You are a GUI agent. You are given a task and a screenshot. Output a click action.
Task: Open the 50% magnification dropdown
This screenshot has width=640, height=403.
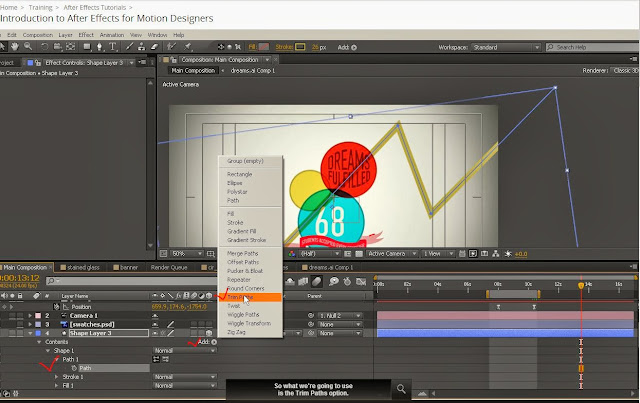pyautogui.click(x=187, y=254)
